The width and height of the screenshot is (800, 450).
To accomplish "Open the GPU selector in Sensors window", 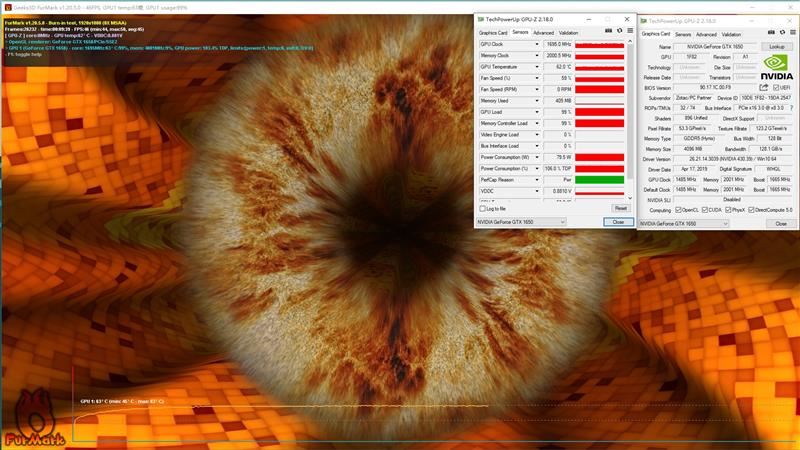I will 521,222.
